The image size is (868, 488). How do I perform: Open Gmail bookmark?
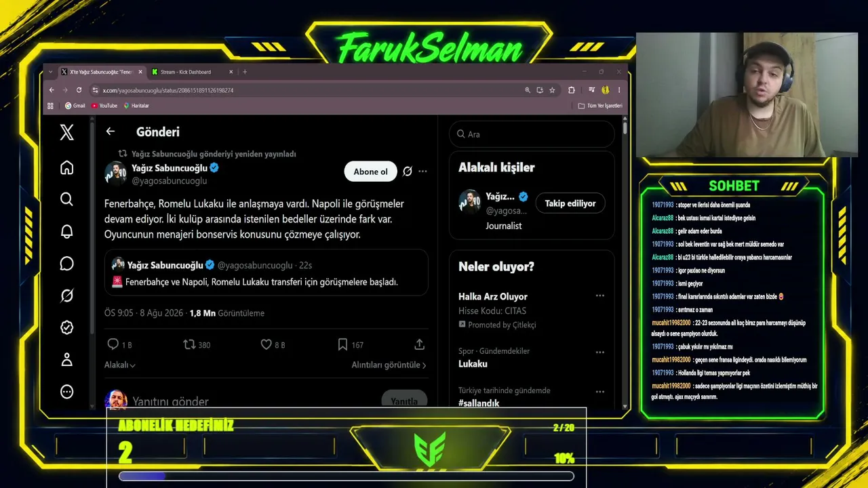[x=75, y=106]
